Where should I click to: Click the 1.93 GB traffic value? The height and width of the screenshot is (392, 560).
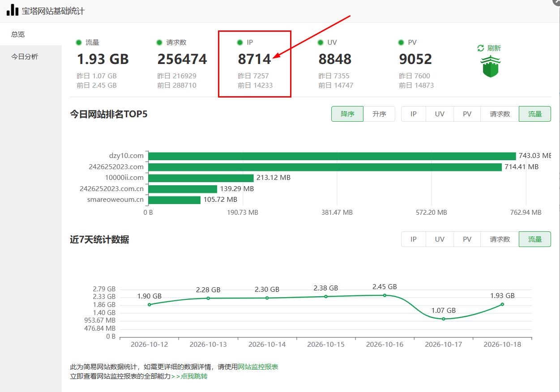click(x=103, y=59)
